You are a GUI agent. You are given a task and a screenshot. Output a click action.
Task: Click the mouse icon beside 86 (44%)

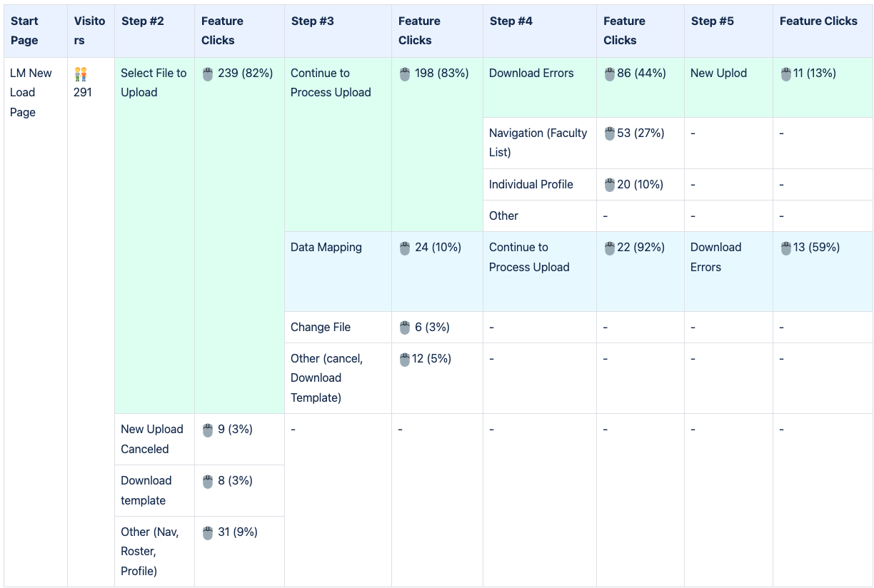(x=610, y=73)
